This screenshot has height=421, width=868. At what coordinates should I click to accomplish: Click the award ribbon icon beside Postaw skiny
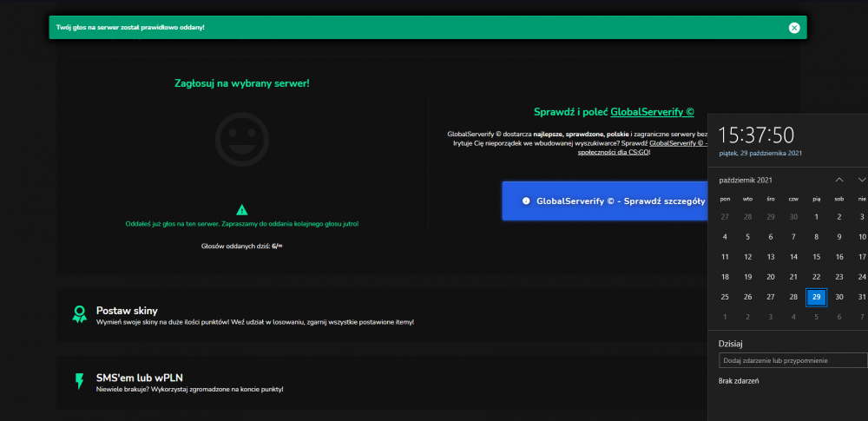pyautogui.click(x=79, y=314)
